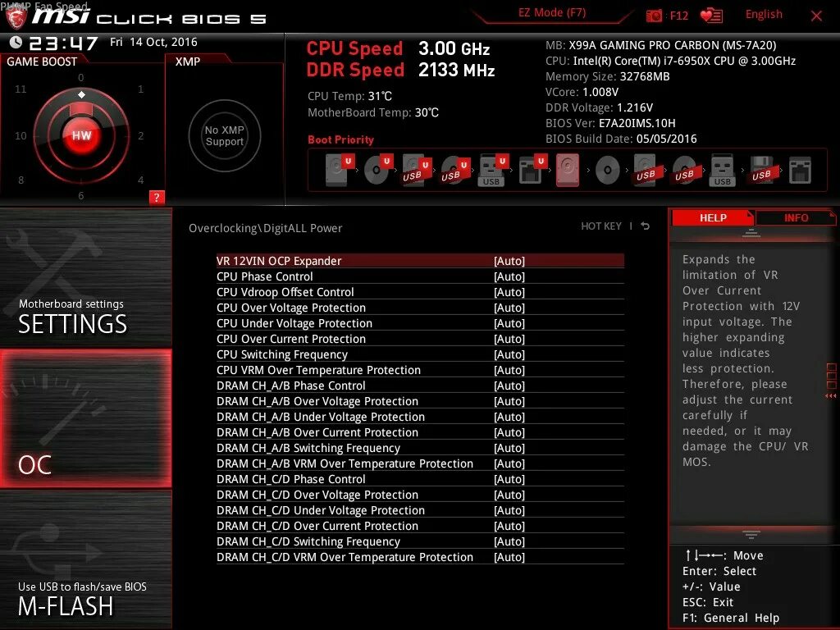
Task: Open the VR 12VIN OCP Expander Auto value
Action: coord(509,261)
